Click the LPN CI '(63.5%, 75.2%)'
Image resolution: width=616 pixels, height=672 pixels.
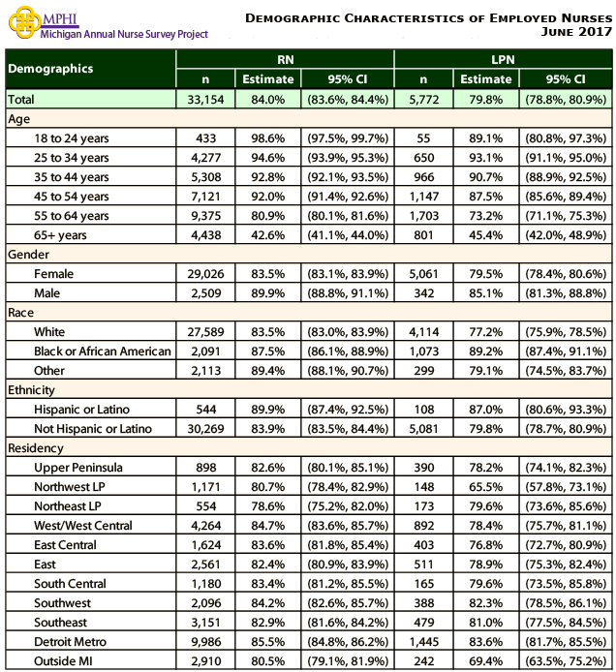566,661
